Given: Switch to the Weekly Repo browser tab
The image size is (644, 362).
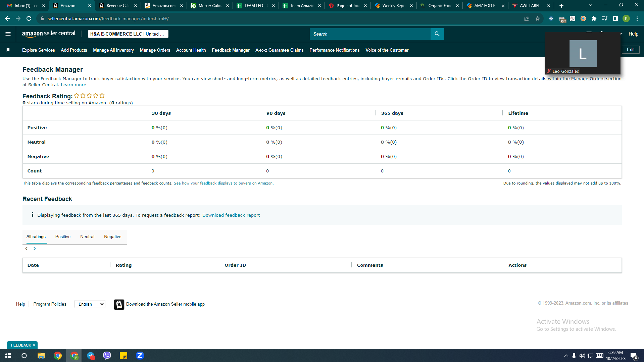Looking at the screenshot, I should click(393, 6).
